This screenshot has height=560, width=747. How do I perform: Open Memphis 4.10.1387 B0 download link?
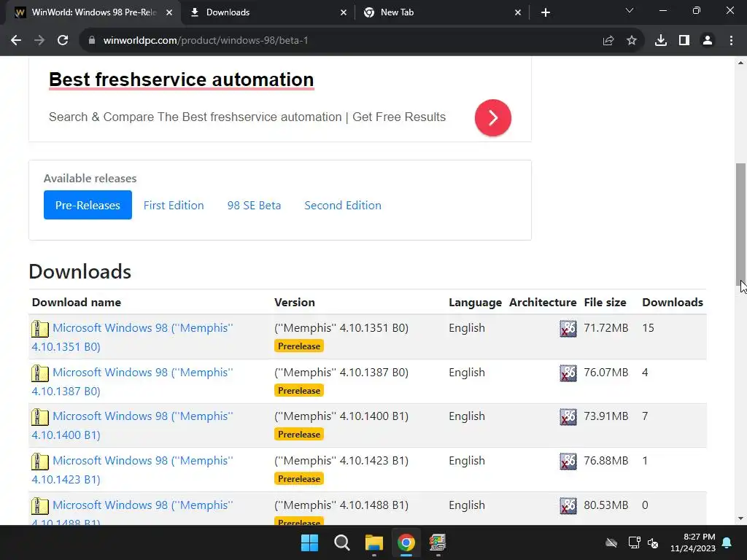(x=133, y=381)
